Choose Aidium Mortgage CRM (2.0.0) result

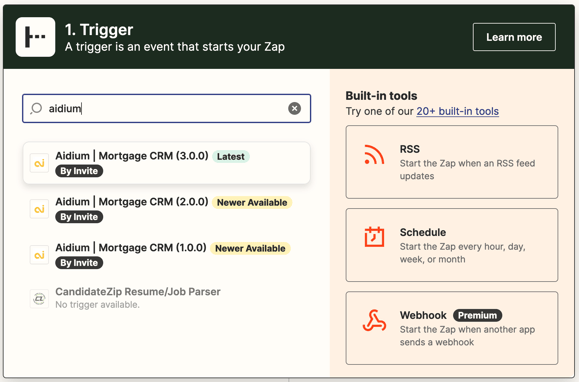(x=167, y=209)
